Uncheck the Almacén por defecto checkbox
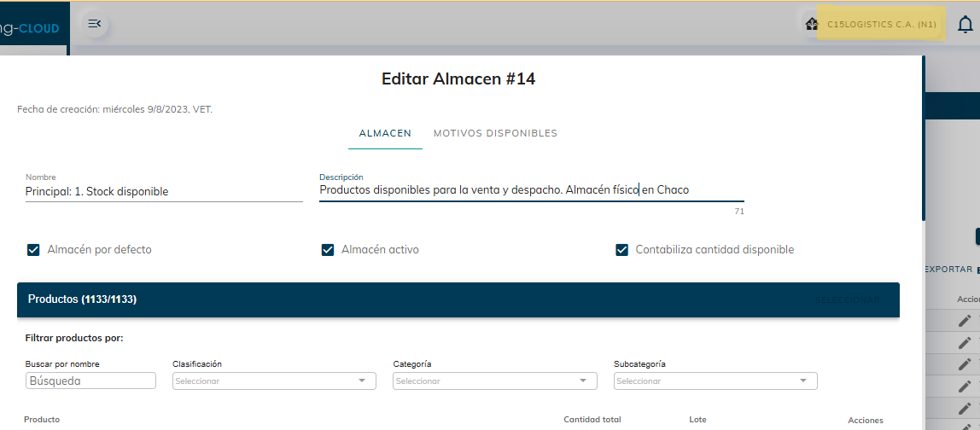 point(34,250)
